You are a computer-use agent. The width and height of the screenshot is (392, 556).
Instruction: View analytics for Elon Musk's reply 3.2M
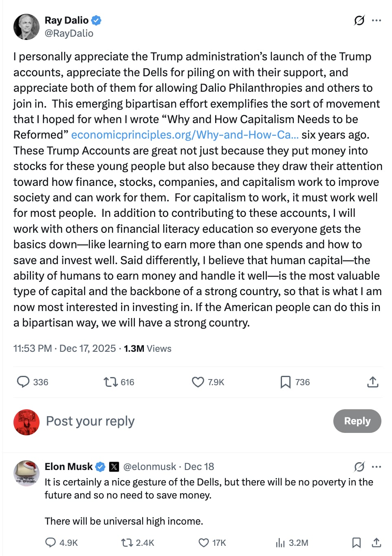point(280,543)
